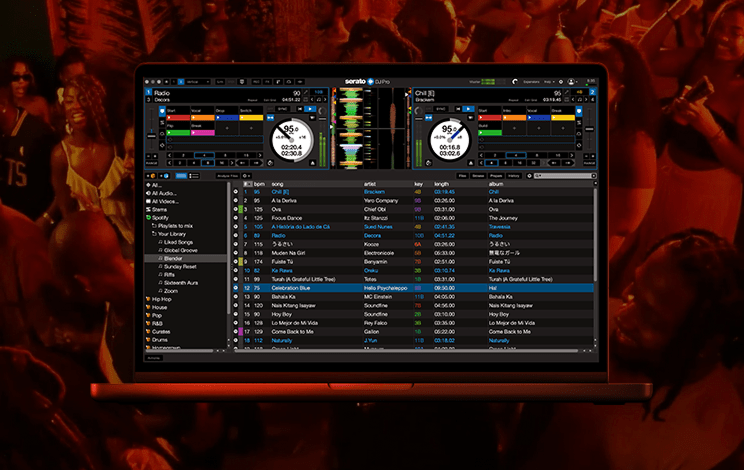Open the Sunday Reset playlist

(x=180, y=267)
